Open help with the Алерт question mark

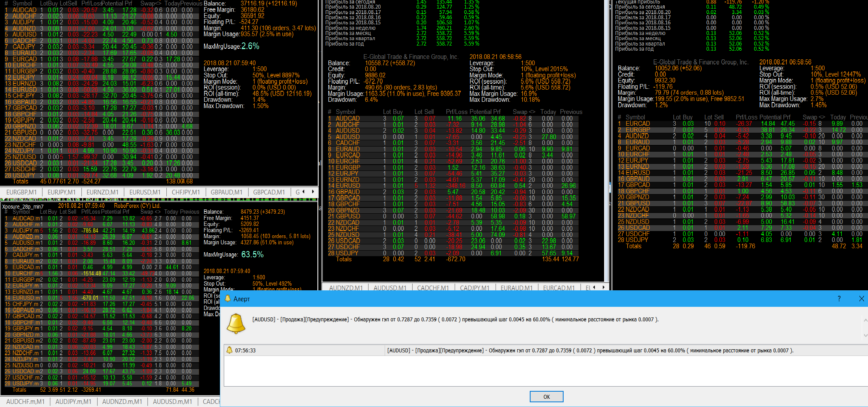coord(839,299)
